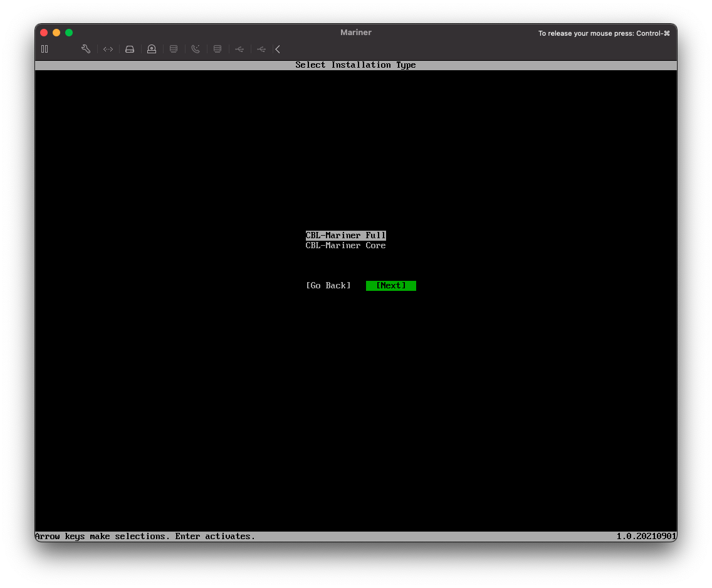Click the release mouse Control-⌘ hint
Viewport: 712px width, 588px height.
click(604, 33)
